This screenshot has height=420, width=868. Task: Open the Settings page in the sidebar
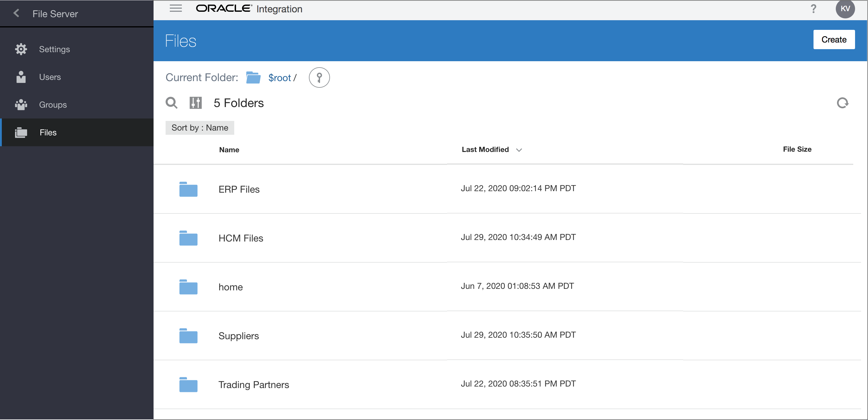(x=54, y=49)
